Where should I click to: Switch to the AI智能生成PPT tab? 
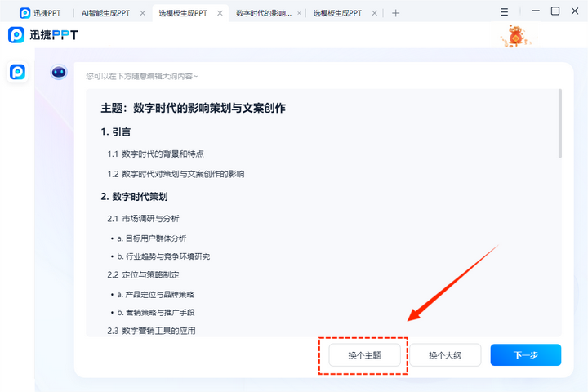click(105, 13)
